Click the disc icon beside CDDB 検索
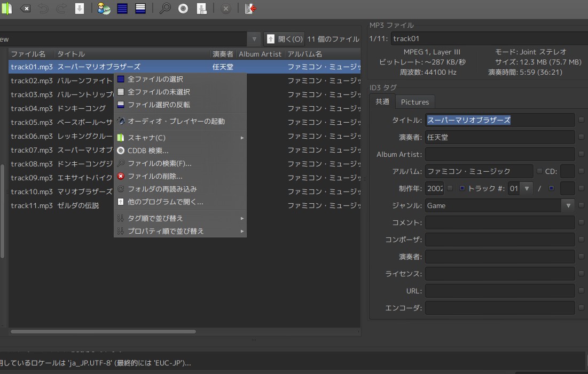The width and height of the screenshot is (588, 374). (x=121, y=150)
